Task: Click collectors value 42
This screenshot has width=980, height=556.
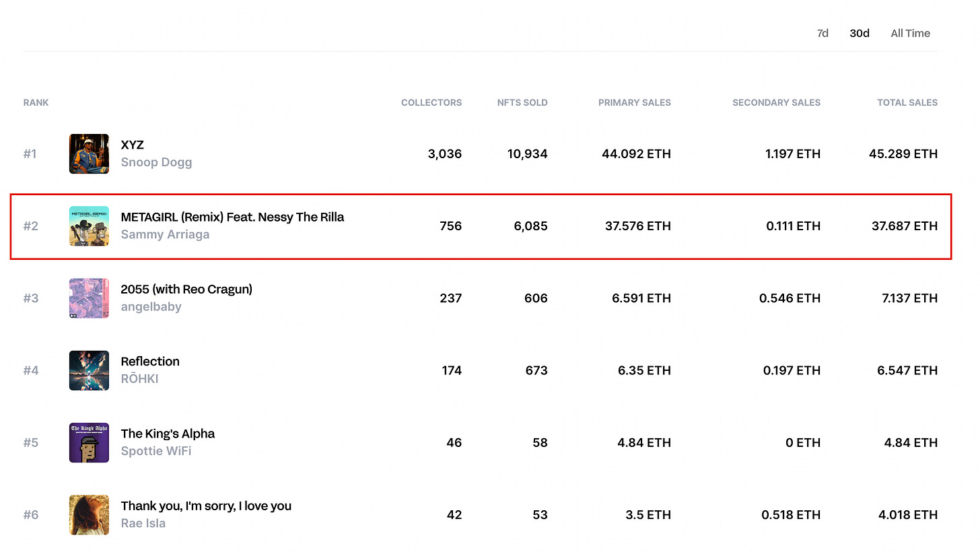Action: coord(454,515)
